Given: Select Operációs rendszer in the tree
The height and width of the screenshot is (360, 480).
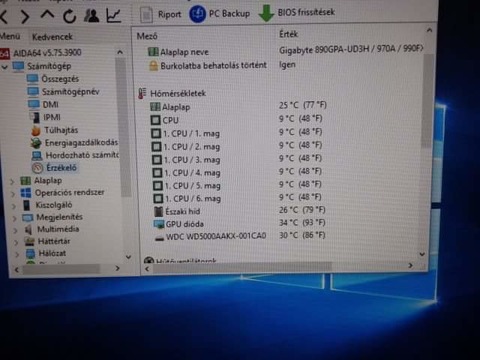Looking at the screenshot, I should [69, 193].
